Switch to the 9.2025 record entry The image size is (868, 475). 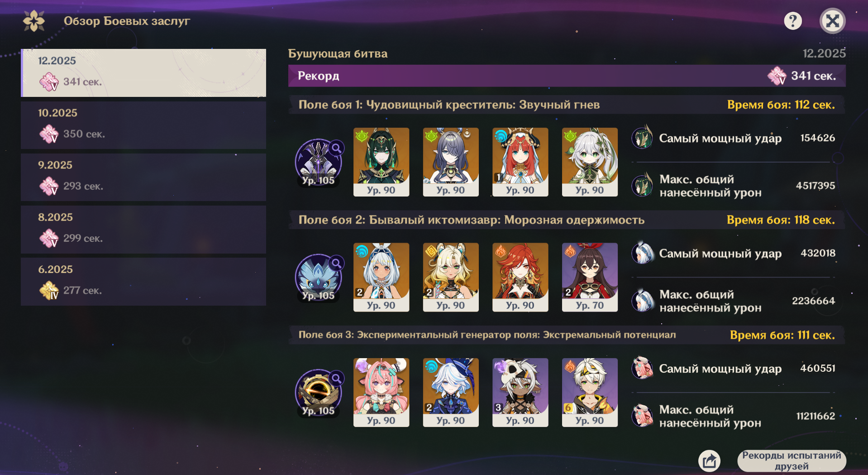click(143, 178)
